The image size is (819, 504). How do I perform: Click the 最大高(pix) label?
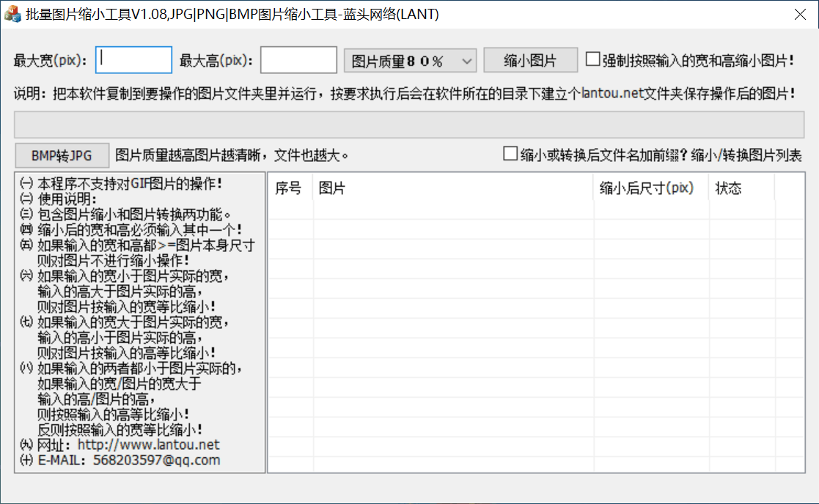coord(216,61)
